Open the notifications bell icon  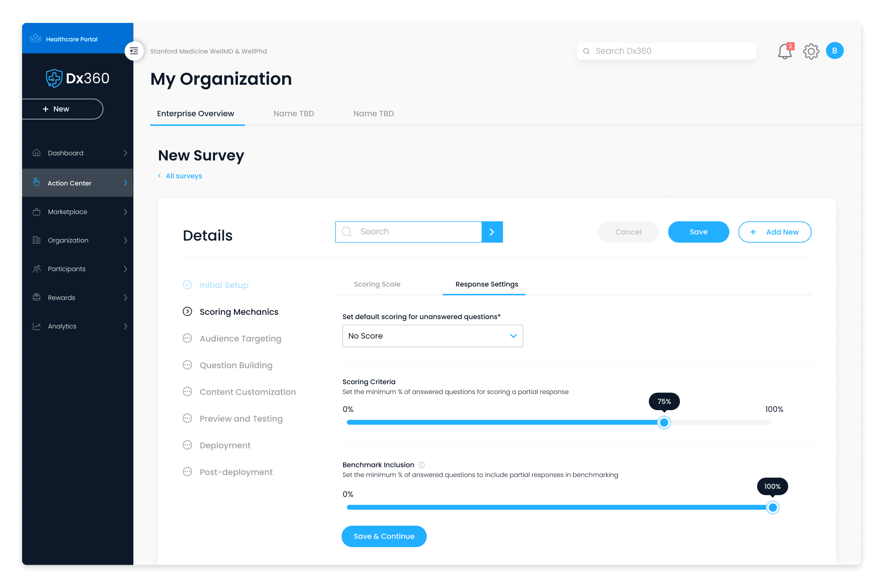785,51
